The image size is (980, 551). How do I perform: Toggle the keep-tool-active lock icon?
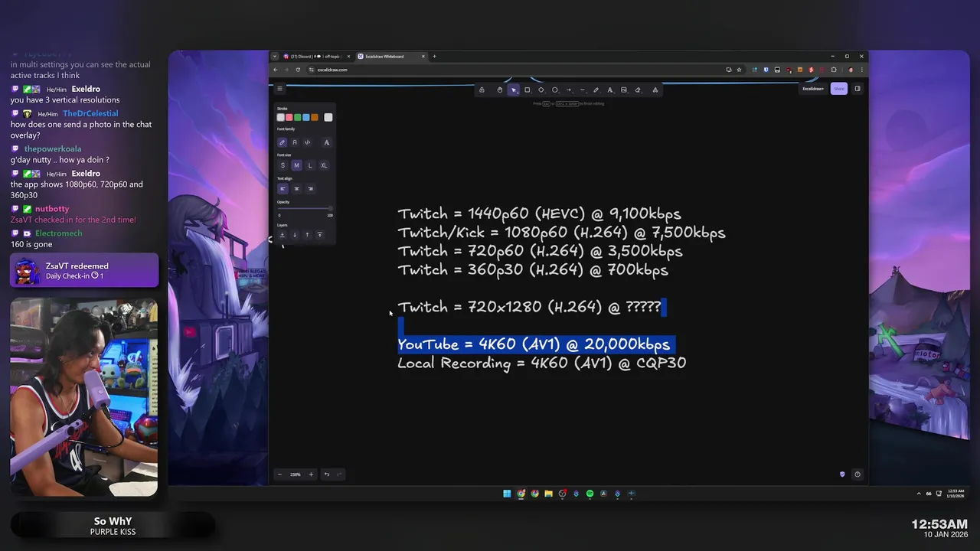click(482, 90)
